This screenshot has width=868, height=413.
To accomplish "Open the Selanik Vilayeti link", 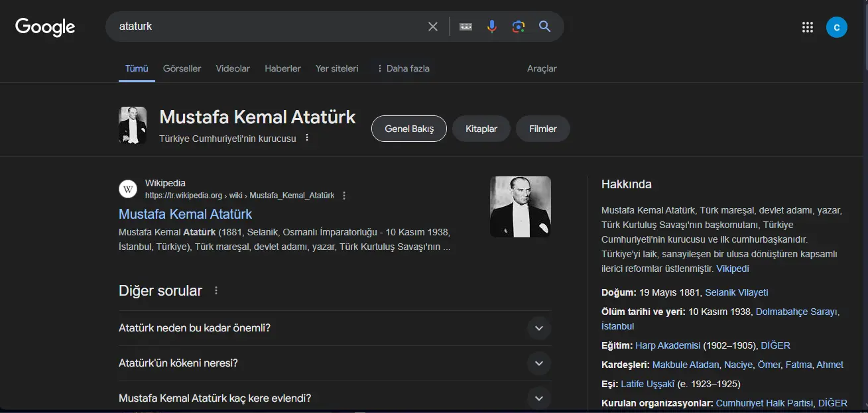I will tap(737, 292).
